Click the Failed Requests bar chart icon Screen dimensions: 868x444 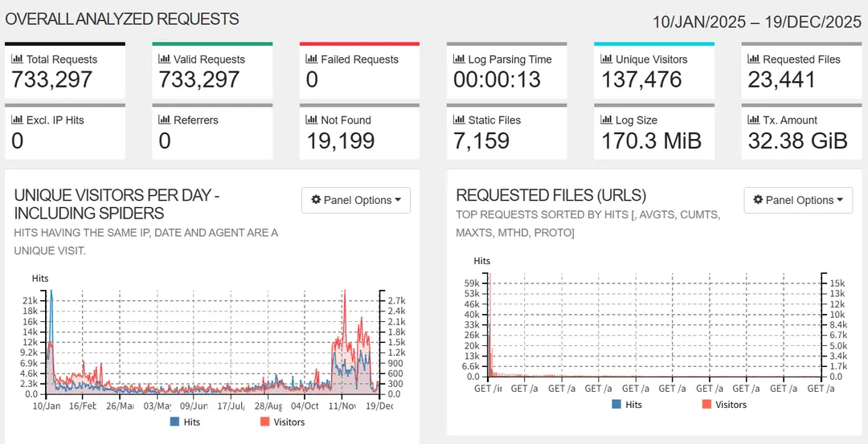pos(313,59)
